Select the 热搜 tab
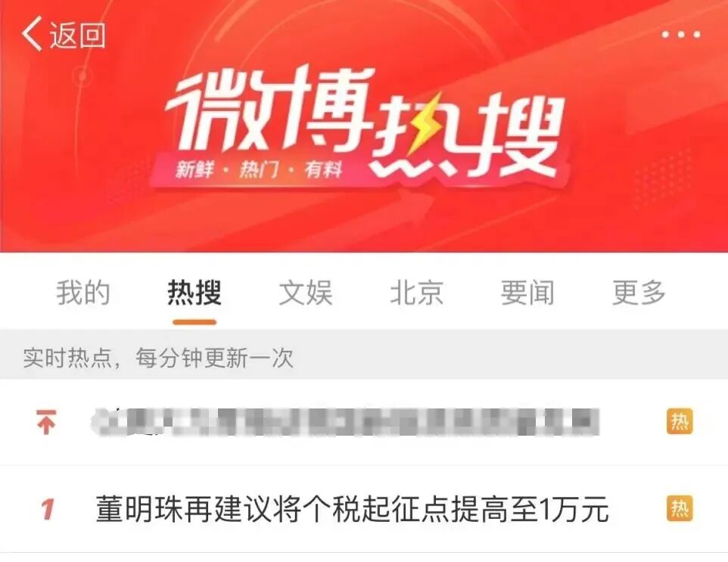This screenshot has width=728, height=562. pos(194,293)
